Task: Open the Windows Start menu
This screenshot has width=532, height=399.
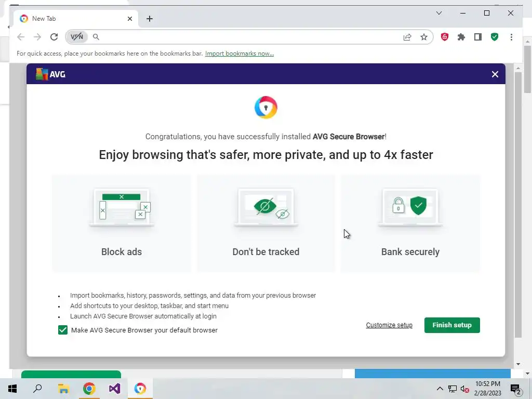Action: click(x=12, y=389)
